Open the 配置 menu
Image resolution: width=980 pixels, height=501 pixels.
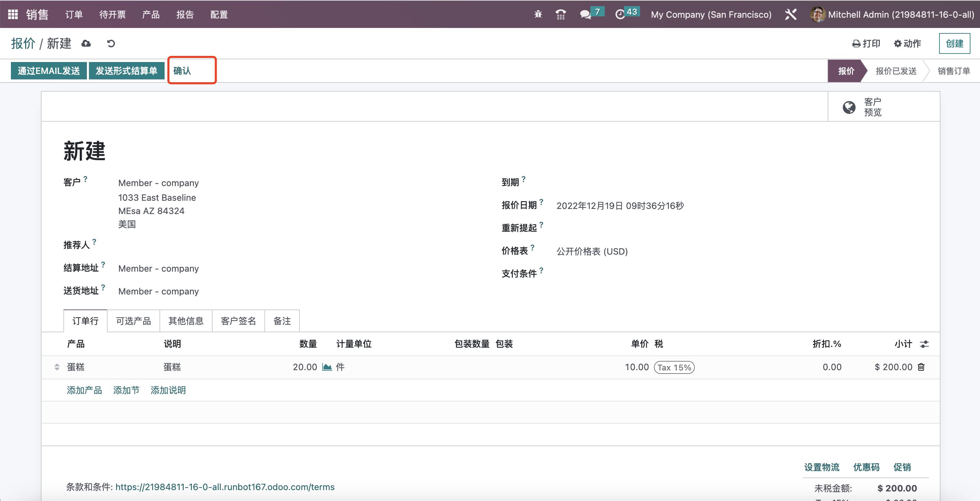coord(219,14)
